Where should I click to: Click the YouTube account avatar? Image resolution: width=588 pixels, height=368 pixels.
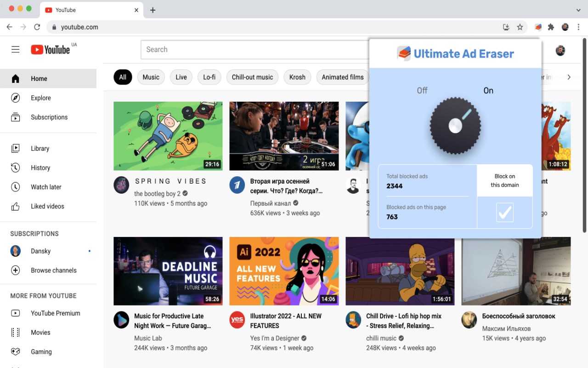tap(560, 50)
